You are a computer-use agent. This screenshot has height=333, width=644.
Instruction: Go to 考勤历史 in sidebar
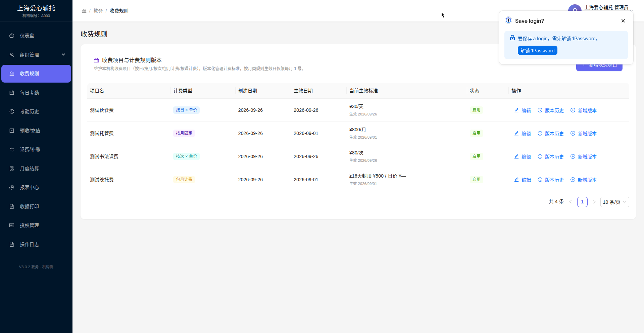coord(36,111)
